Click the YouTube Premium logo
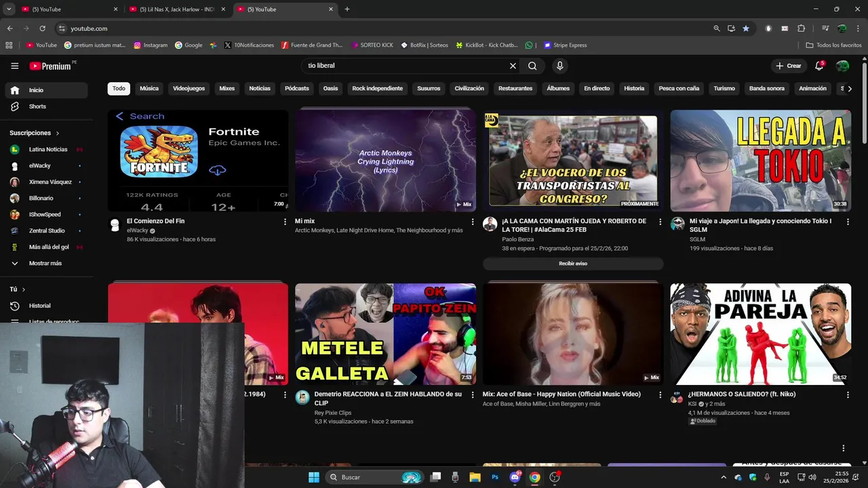This screenshot has height=488, width=868. [x=52, y=66]
